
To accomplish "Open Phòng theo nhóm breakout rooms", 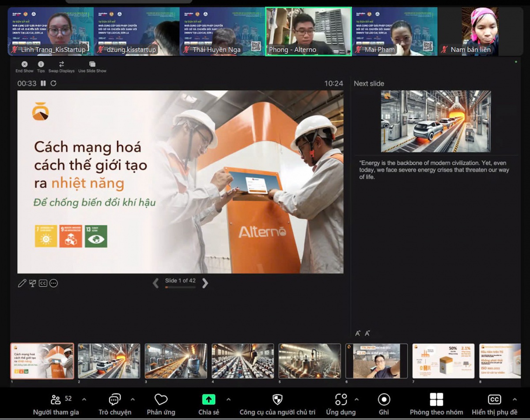I will pyautogui.click(x=436, y=404).
